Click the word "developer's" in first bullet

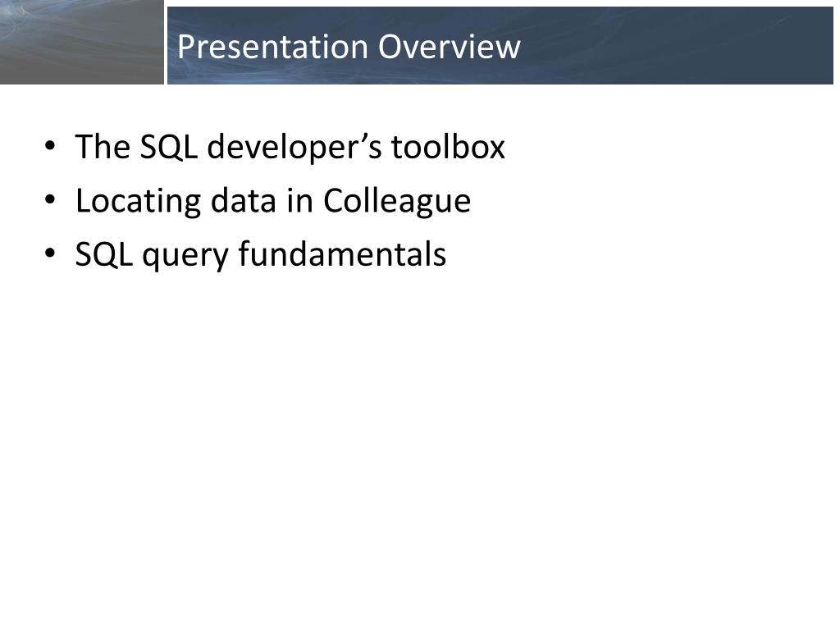click(294, 148)
